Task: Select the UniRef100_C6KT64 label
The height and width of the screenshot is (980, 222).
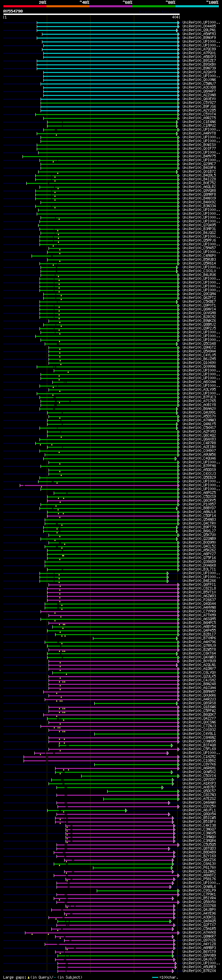Action: (199, 653)
